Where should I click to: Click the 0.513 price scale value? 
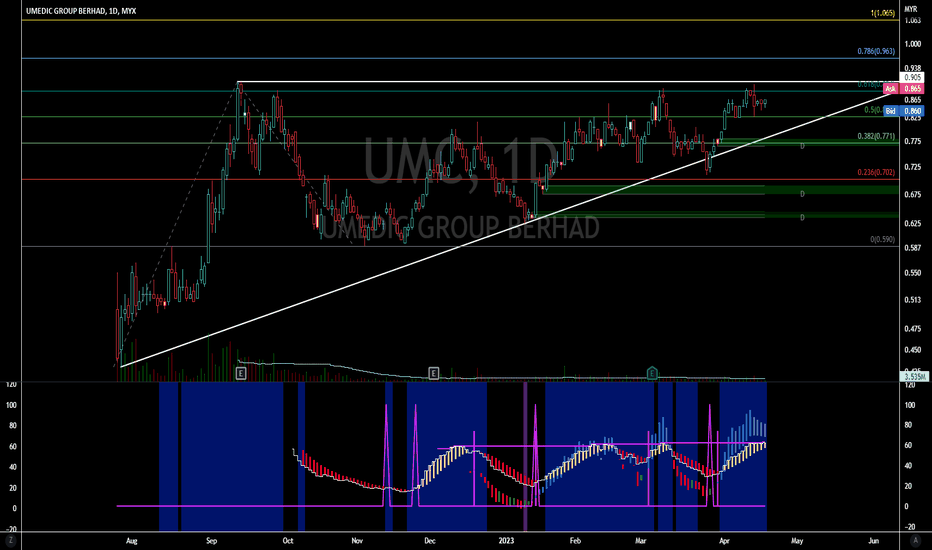912,300
